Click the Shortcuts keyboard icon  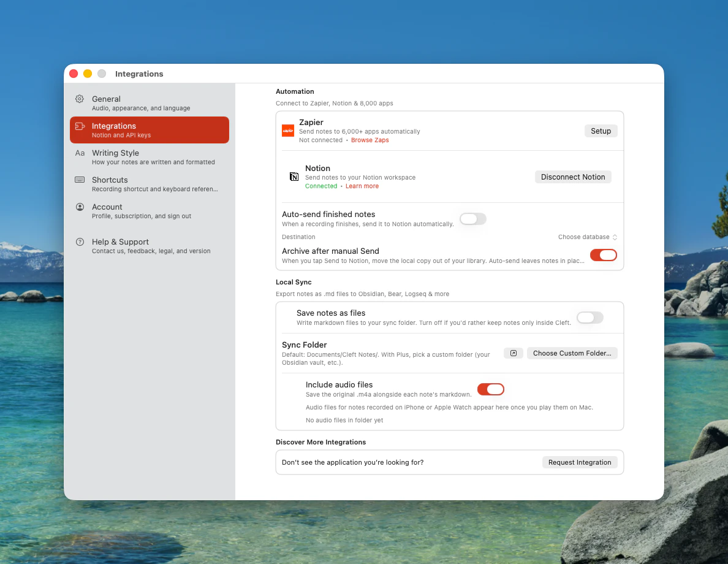[80, 180]
